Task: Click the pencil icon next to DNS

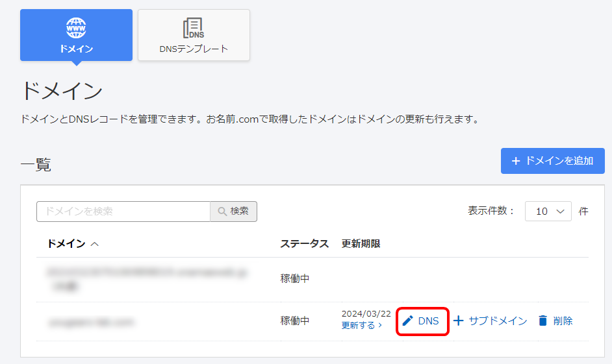Action: click(x=407, y=321)
